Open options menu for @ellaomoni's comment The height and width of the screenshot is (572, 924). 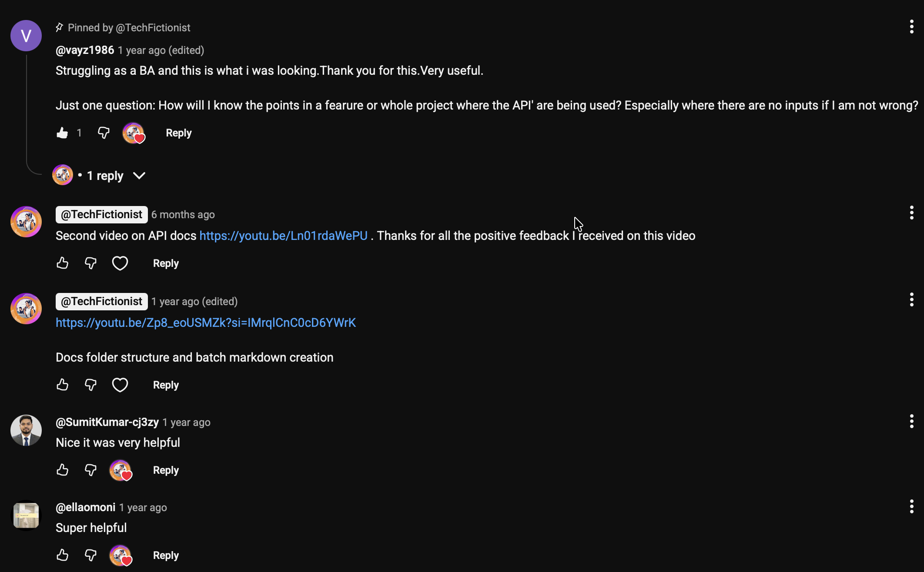coord(911,507)
